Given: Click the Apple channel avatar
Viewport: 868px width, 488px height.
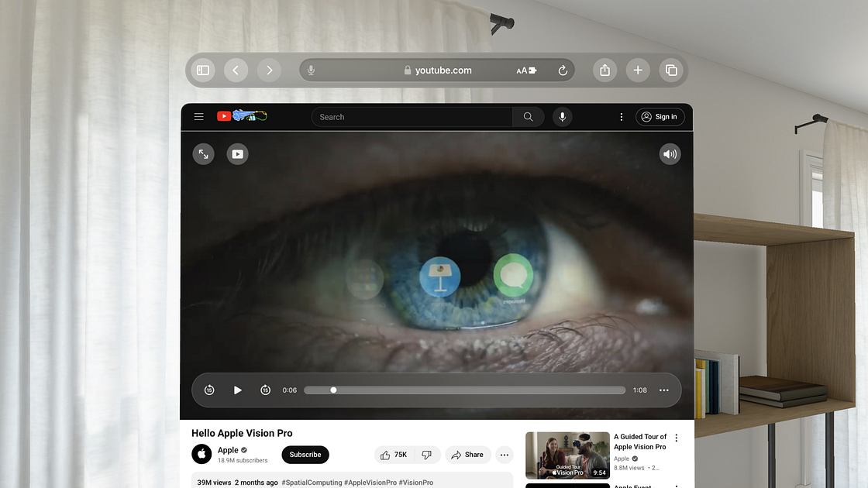Looking at the screenshot, I should [201, 454].
